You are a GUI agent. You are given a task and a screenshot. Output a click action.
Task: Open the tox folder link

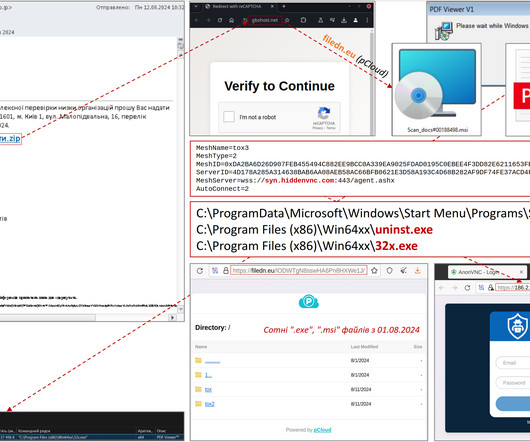(x=208, y=390)
